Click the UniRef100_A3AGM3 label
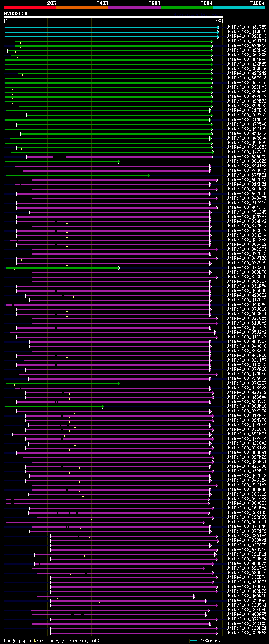This screenshot has height=644, width=269. 246,157
